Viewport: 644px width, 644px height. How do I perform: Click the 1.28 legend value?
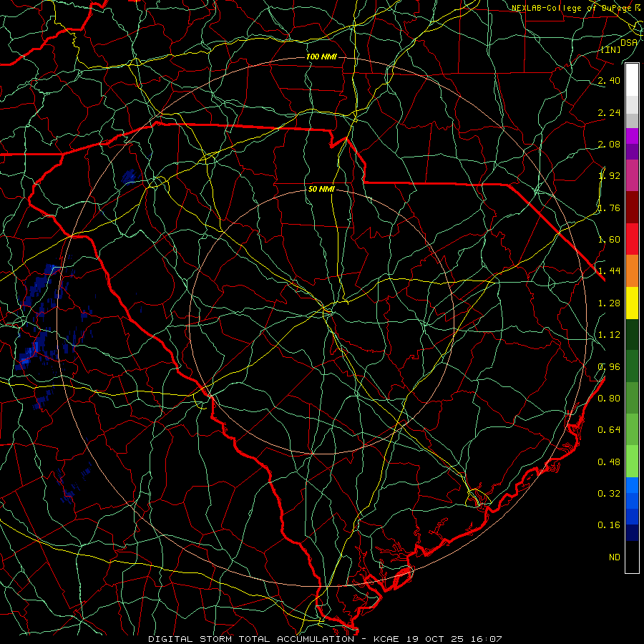tap(609, 303)
